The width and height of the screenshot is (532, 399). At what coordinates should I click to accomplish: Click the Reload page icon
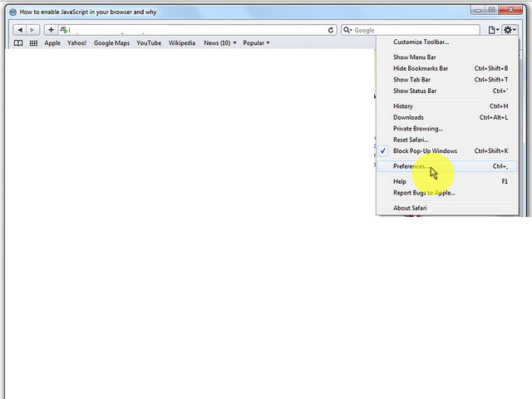(x=331, y=30)
